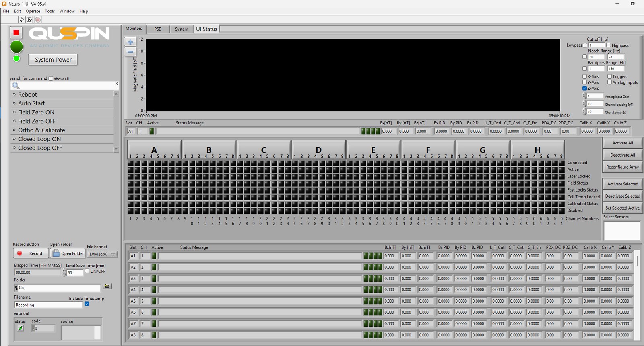Open the Operate menu
The image size is (644, 346).
33,11
